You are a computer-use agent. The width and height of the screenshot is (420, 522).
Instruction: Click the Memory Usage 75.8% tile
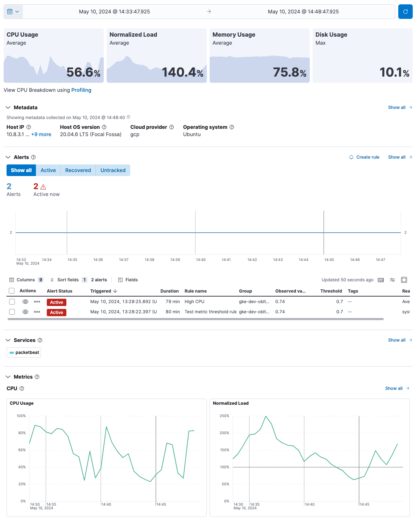260,56
